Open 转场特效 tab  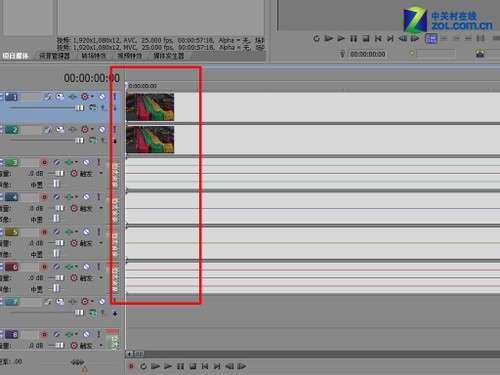pyautogui.click(x=94, y=56)
